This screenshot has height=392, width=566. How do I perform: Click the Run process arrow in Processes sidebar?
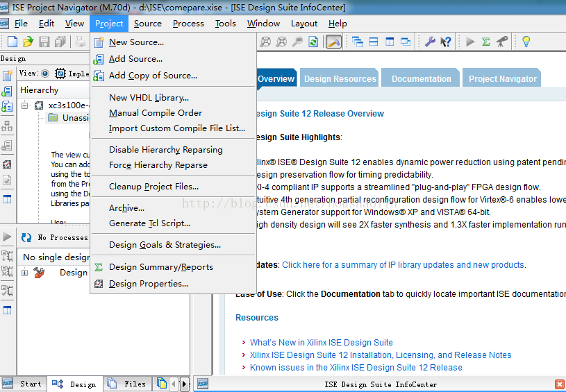coord(7,237)
